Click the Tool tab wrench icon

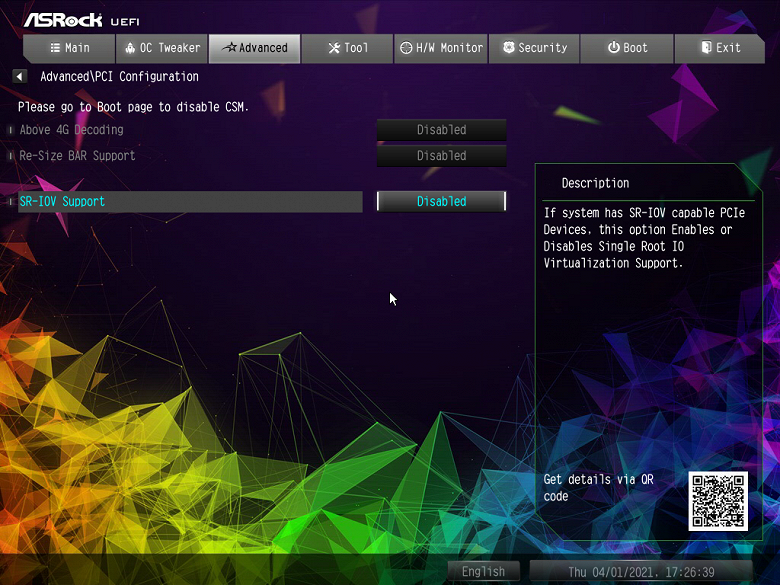pos(333,48)
